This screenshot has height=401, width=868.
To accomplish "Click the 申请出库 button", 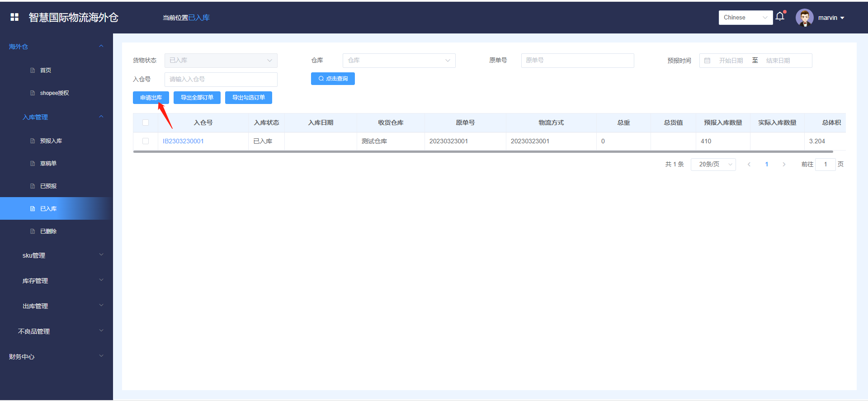I will 151,98.
